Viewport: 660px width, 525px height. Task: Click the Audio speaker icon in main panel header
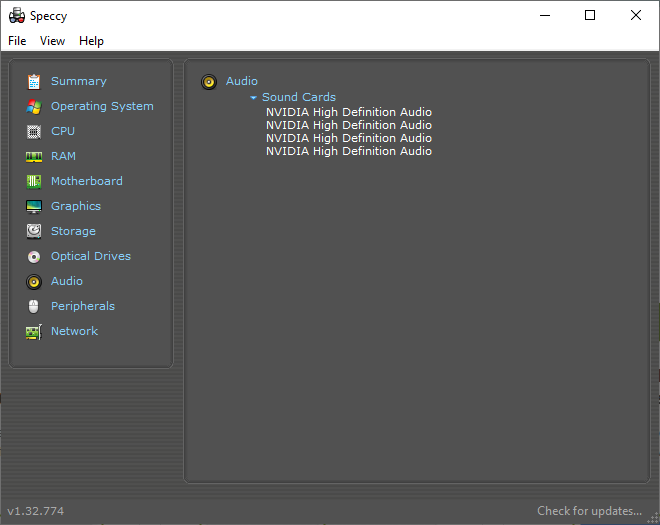209,82
